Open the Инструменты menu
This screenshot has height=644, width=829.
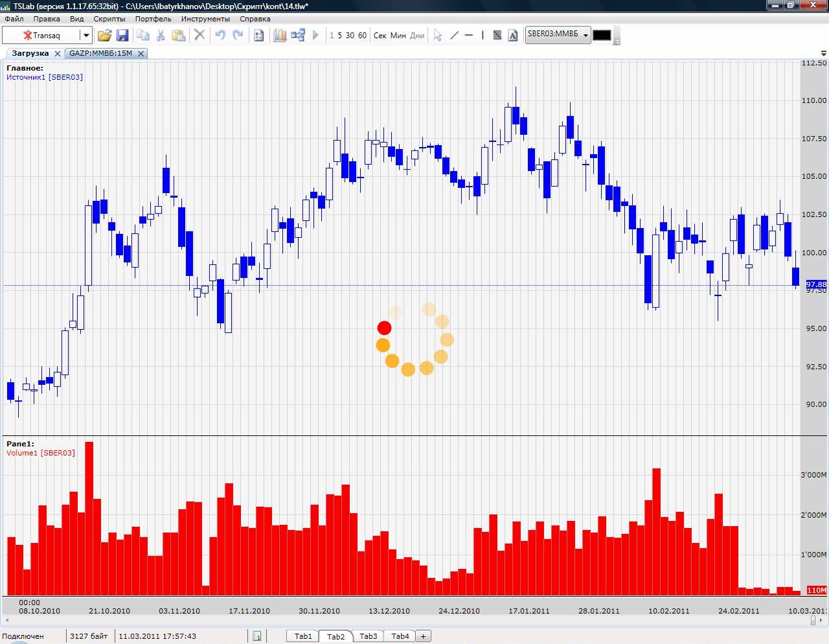pyautogui.click(x=205, y=19)
